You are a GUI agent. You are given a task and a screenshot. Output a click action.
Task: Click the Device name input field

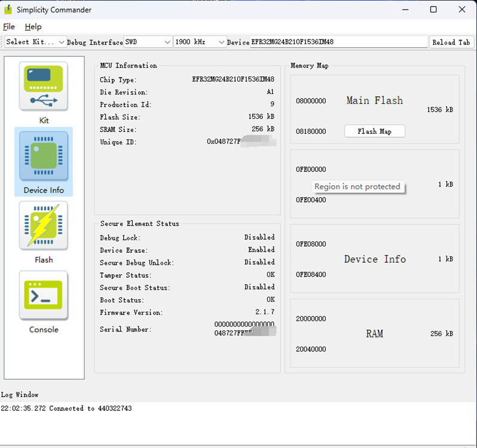click(x=339, y=42)
